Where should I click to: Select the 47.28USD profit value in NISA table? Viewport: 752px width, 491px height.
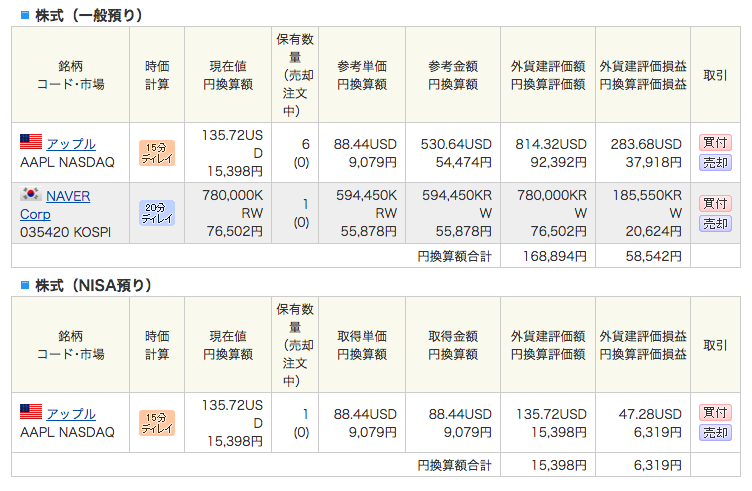[650, 414]
